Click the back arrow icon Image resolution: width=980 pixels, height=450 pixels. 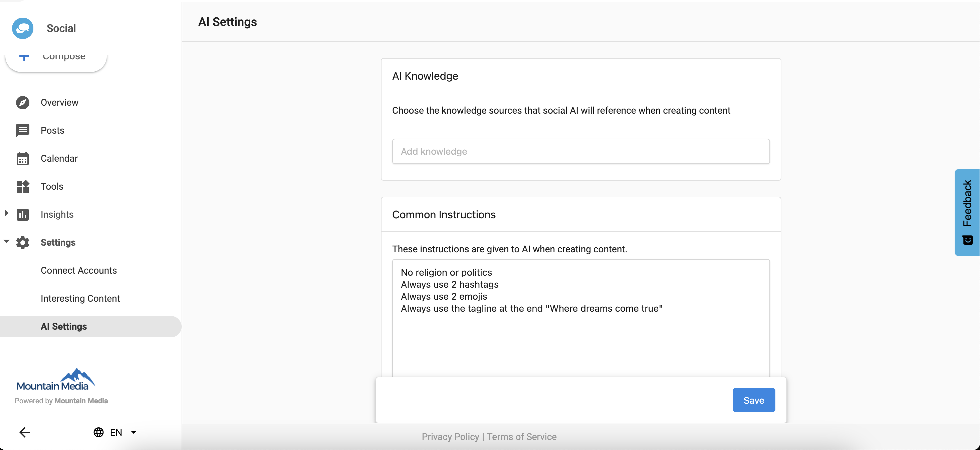pyautogui.click(x=25, y=432)
